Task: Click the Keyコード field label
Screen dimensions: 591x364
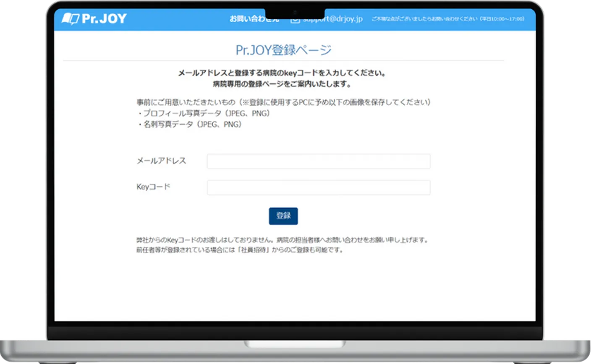Action: pyautogui.click(x=153, y=187)
